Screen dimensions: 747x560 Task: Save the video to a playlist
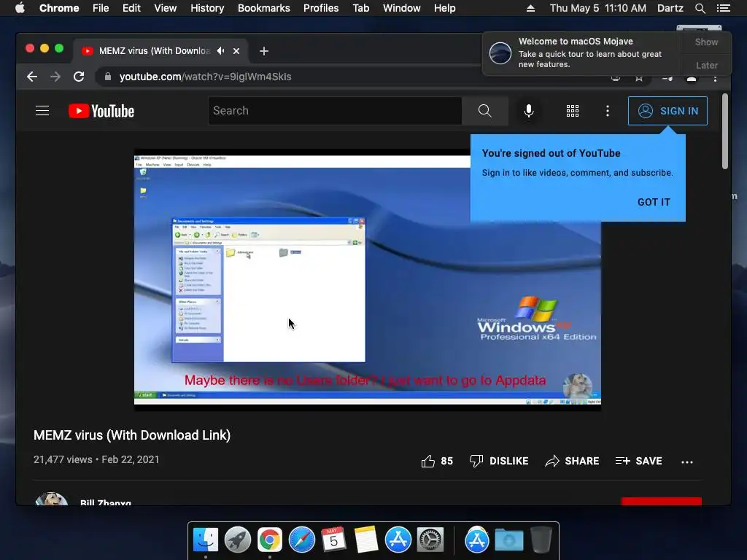pos(639,461)
